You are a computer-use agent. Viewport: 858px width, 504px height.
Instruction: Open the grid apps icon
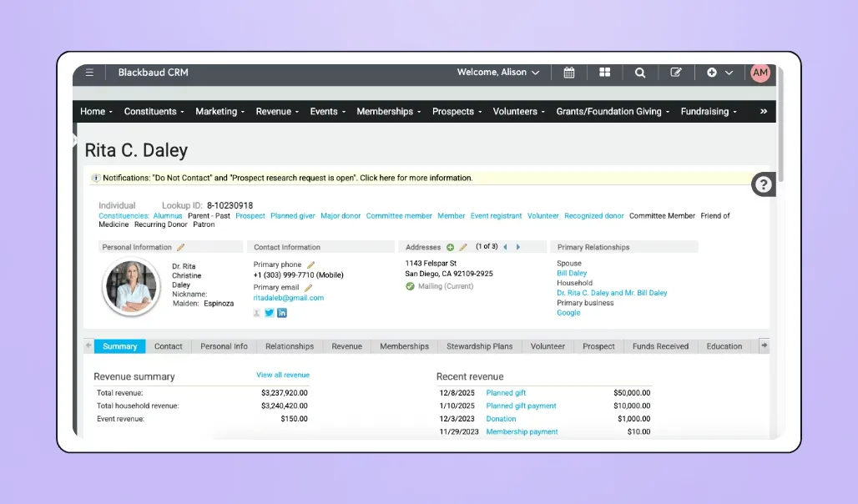(604, 73)
